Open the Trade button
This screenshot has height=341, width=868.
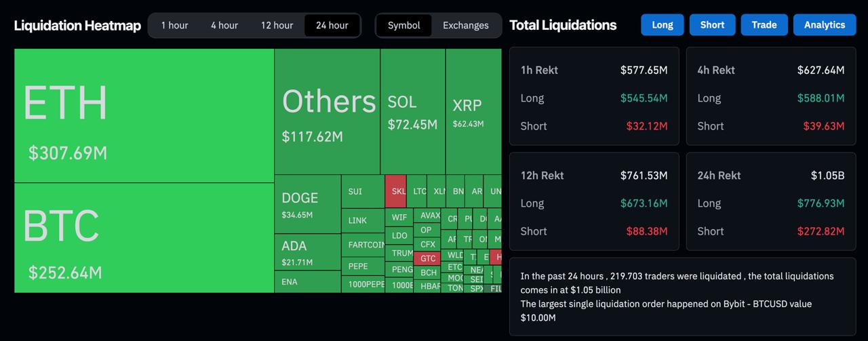tap(764, 24)
